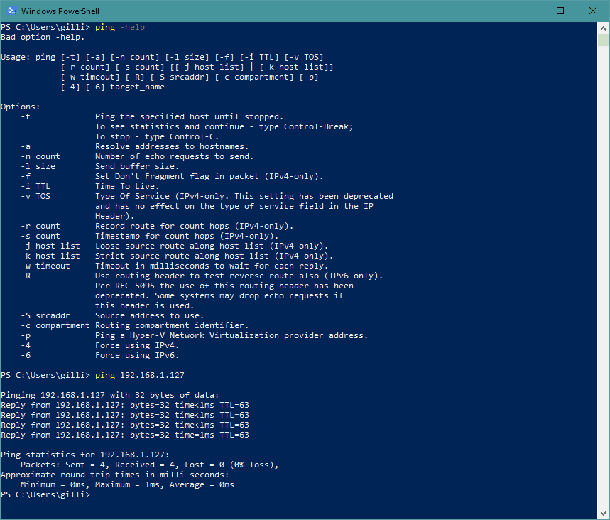Click 'Approximate round trip times' line
This screenshot has width=610, height=520.
coord(115,475)
